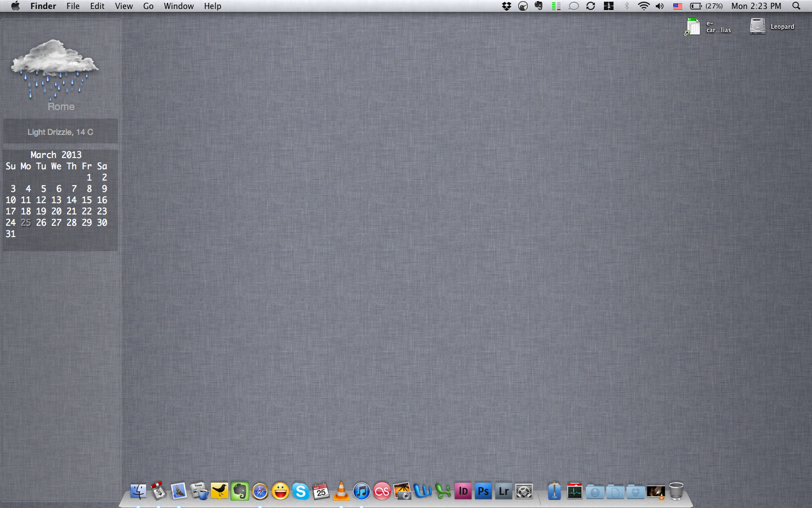Launch Adobe InDesign from the Dock

(463, 491)
